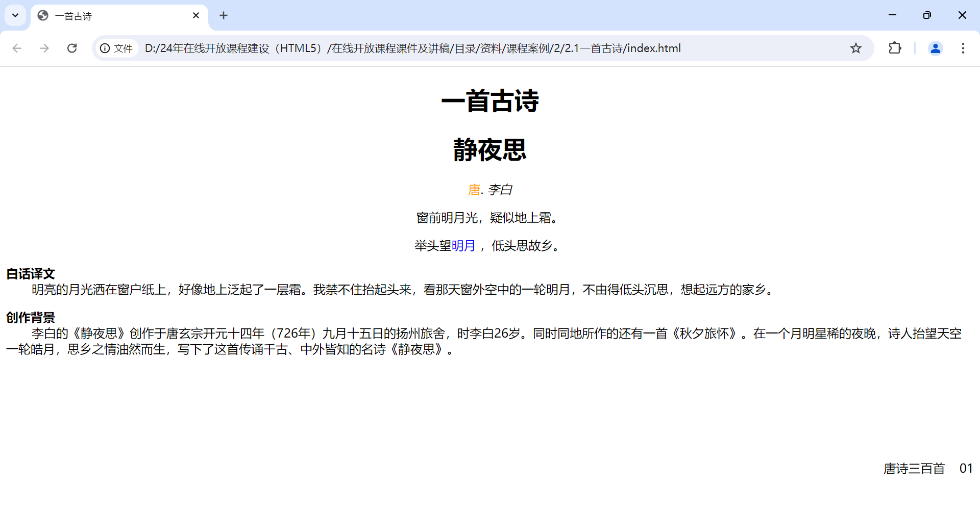This screenshot has width=980, height=514.
Task: Click the browser back arrow
Action: coord(17,48)
